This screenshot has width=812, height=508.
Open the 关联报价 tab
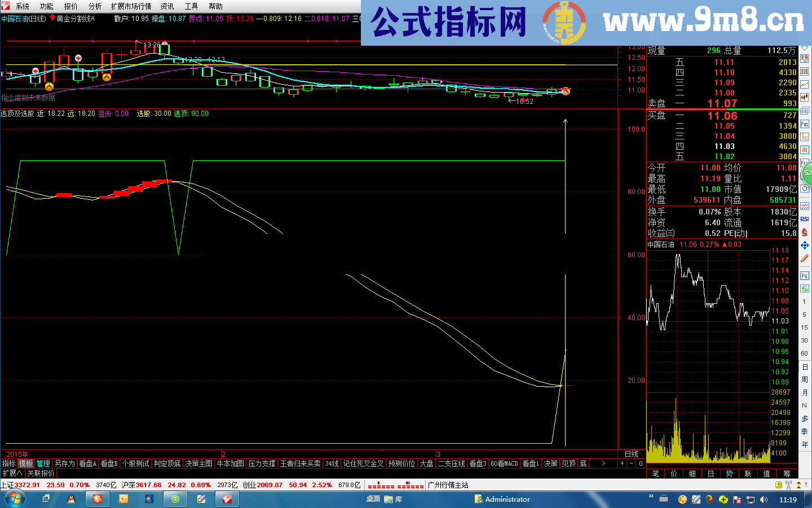(41, 473)
